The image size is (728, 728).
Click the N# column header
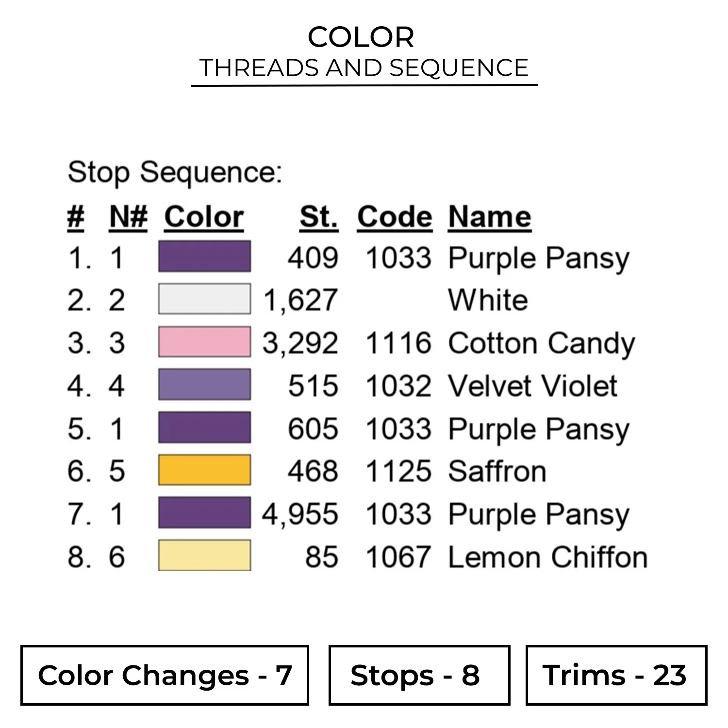click(128, 216)
